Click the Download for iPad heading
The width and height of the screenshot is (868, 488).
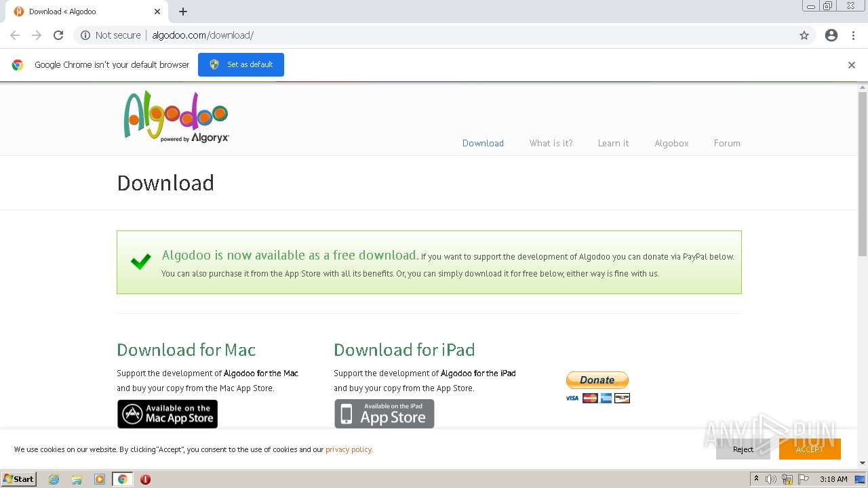click(404, 350)
